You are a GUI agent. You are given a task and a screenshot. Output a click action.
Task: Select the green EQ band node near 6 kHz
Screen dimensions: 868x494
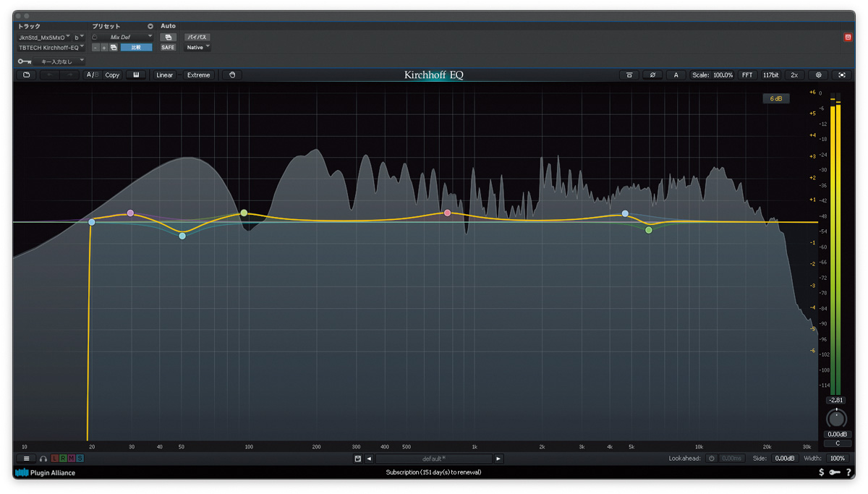tap(649, 230)
